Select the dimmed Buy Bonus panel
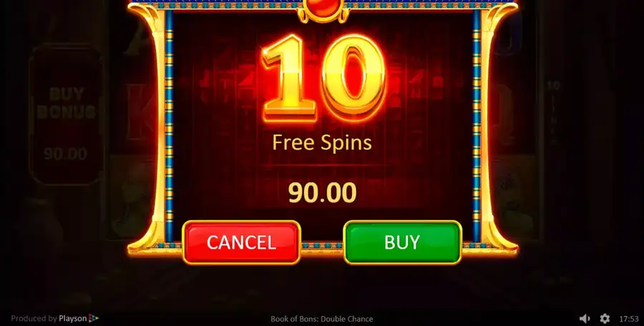 pos(66,115)
